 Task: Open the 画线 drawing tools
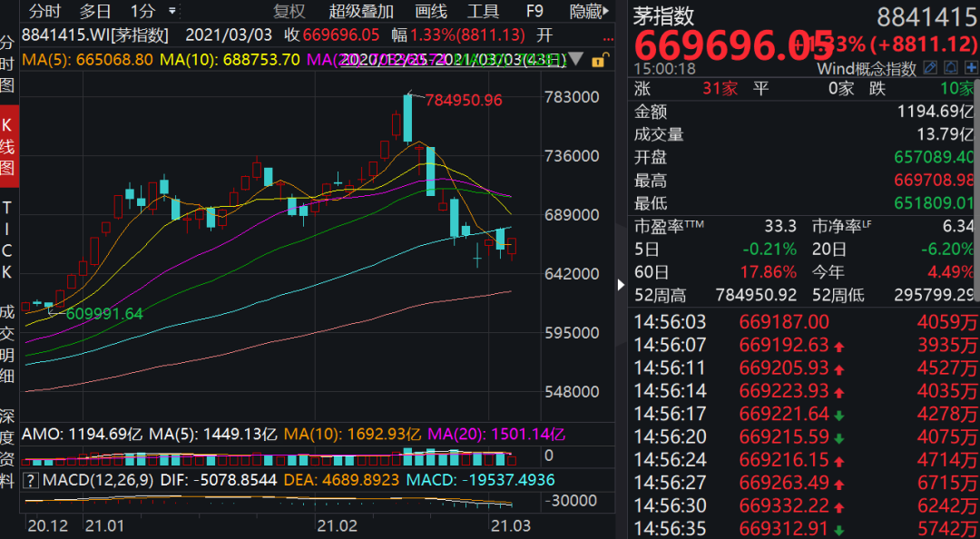pos(431,11)
